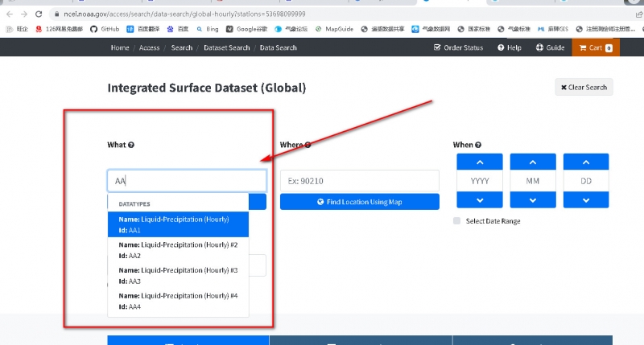The width and height of the screenshot is (644, 345).
Task: Open the shopping Cart
Action: pos(595,48)
